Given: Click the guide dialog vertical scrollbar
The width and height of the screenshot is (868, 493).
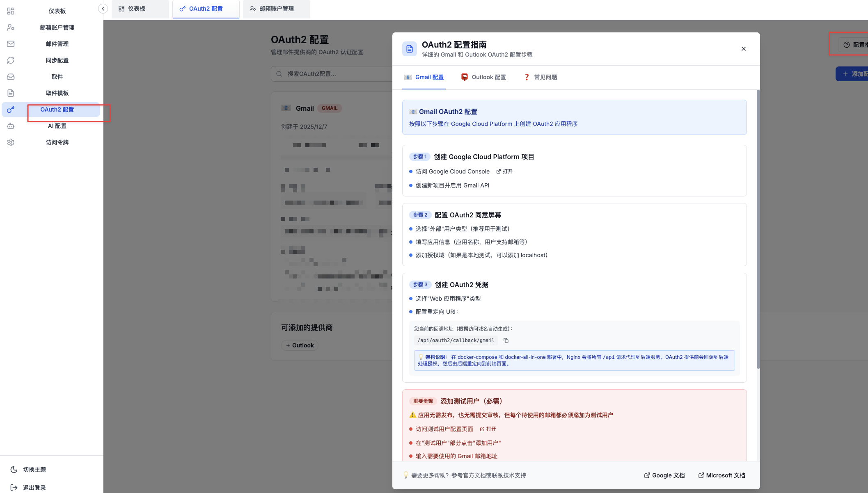Looking at the screenshot, I should pos(758,230).
